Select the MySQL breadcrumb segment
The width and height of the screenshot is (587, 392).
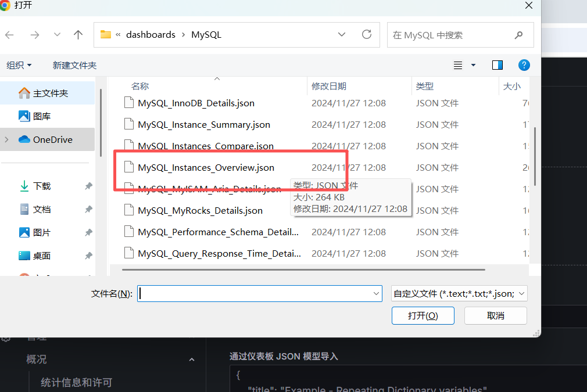click(x=206, y=34)
